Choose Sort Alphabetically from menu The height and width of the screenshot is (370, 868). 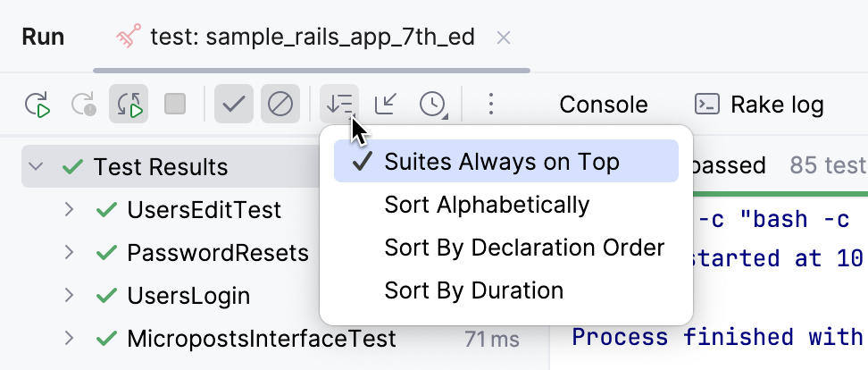point(487,205)
